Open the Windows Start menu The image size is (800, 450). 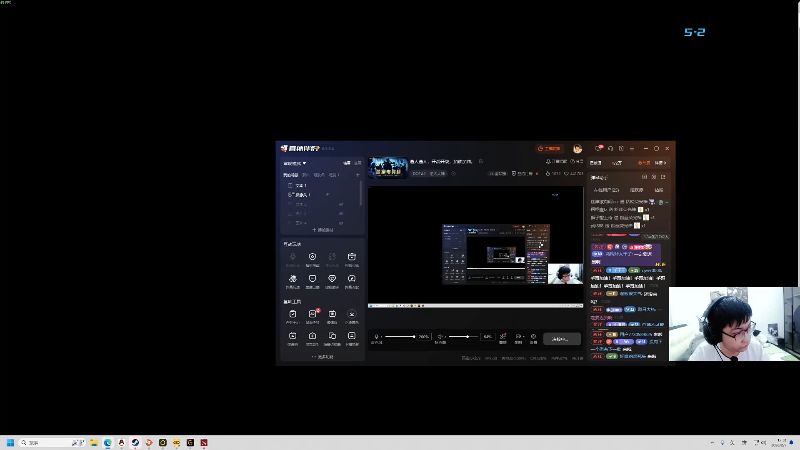click(10, 442)
